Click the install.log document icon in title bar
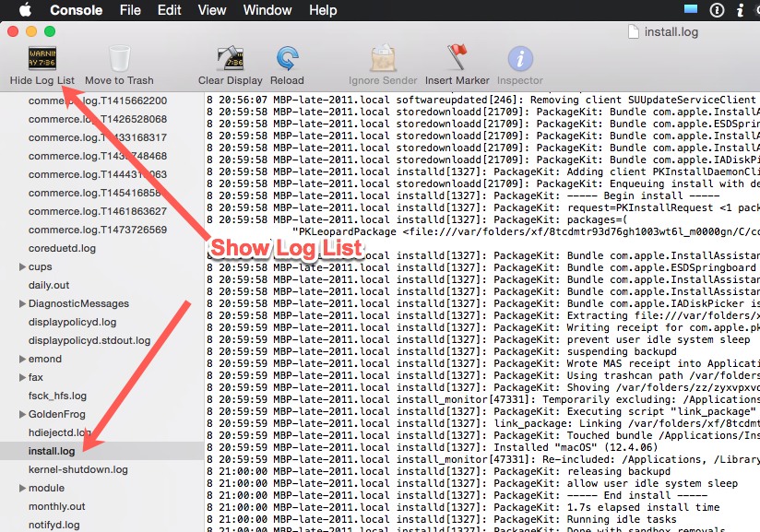This screenshot has width=760, height=532. point(633,32)
